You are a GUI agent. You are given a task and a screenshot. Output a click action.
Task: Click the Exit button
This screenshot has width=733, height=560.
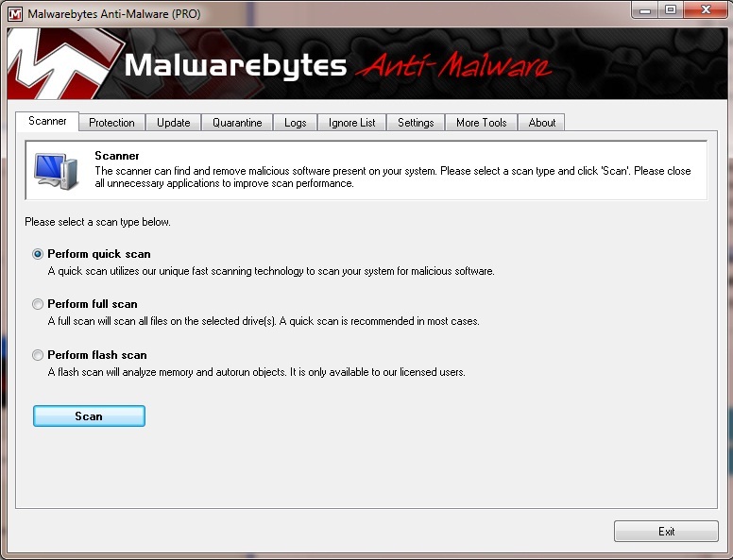tap(666, 532)
